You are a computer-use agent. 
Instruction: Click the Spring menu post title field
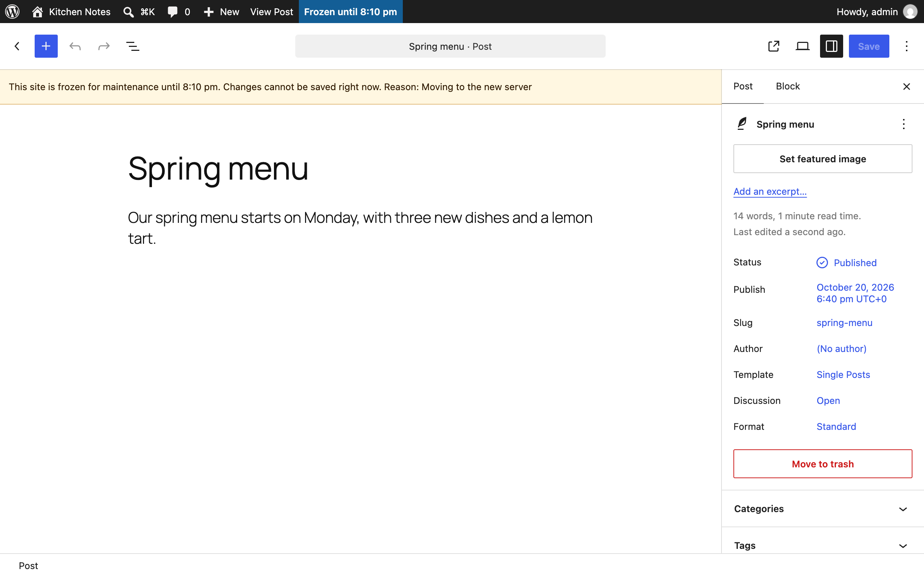[x=218, y=168]
